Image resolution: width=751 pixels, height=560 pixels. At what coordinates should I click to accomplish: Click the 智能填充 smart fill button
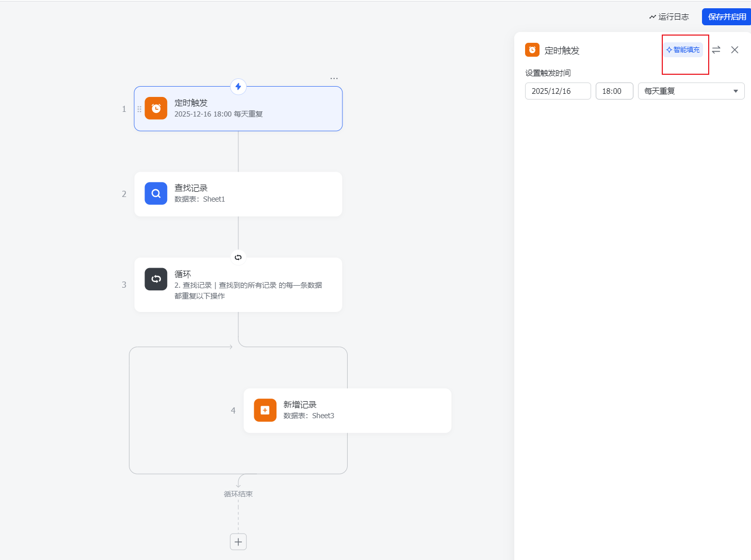tap(683, 50)
